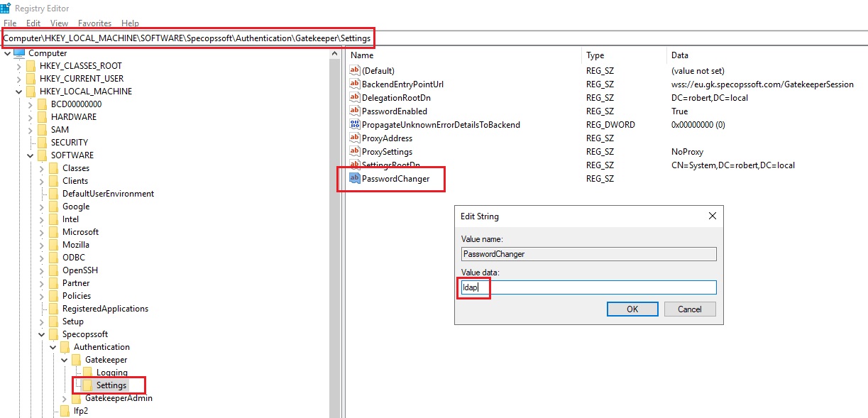Click the greyed Value name field
Screen dimensions: 868x418
(588, 254)
